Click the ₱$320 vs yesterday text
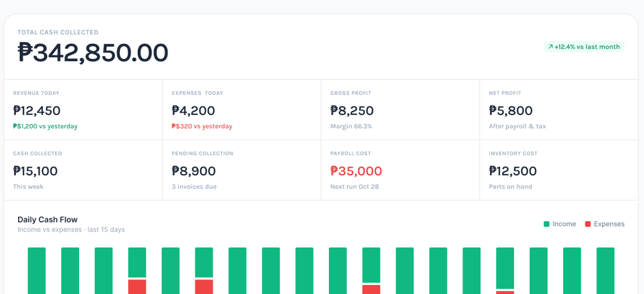The image size is (644, 294). tap(202, 126)
